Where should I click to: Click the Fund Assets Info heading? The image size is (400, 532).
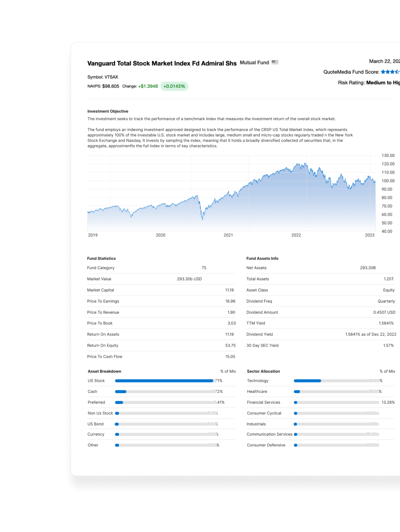[x=262, y=258]
